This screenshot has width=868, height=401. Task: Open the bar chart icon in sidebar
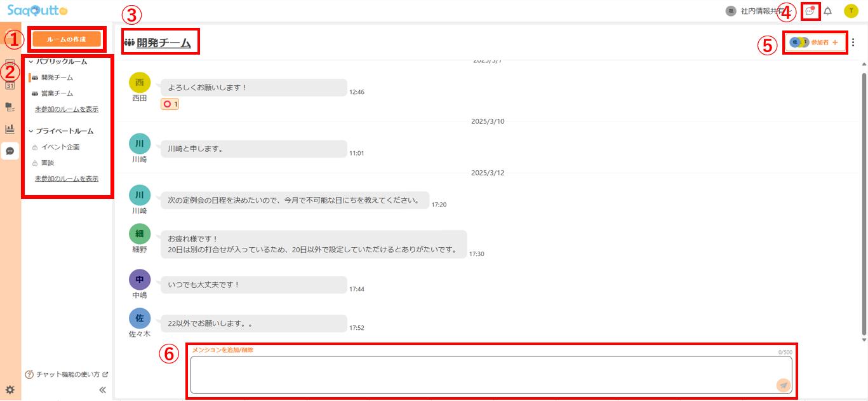10,129
